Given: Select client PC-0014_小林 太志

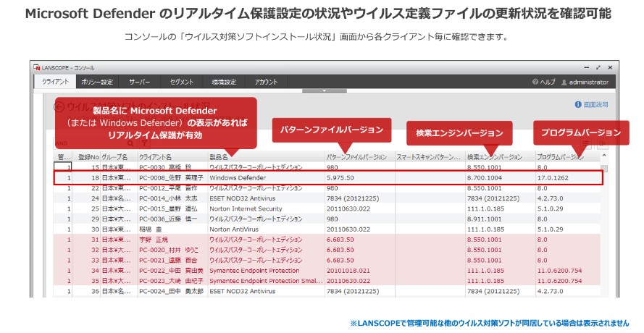Looking at the screenshot, I should [168, 198].
